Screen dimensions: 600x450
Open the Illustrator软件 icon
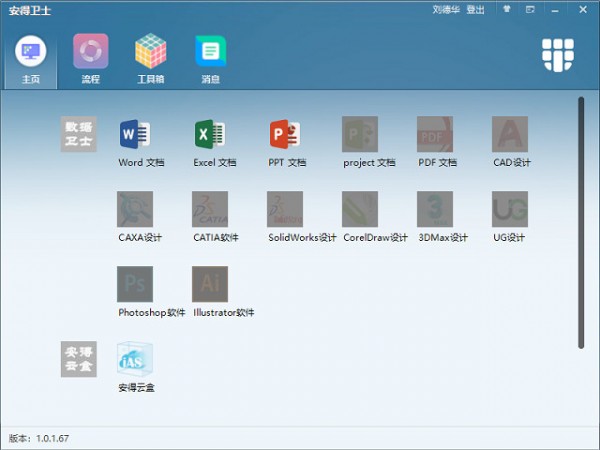point(210,284)
